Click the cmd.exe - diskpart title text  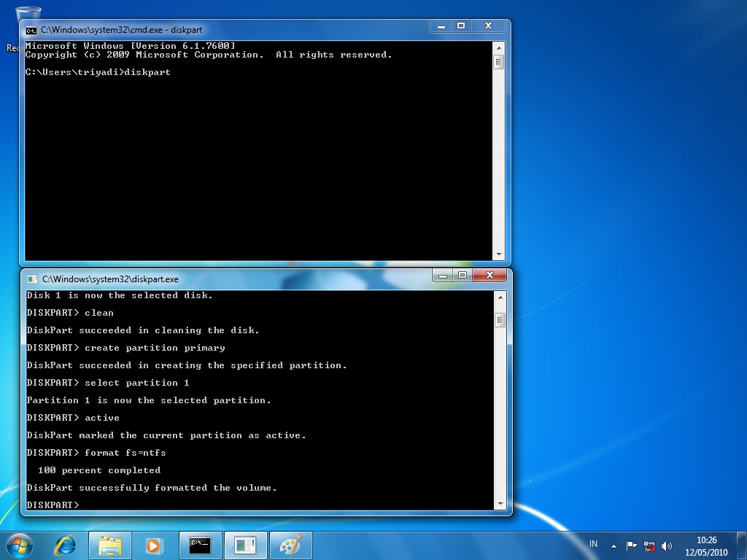coord(122,30)
